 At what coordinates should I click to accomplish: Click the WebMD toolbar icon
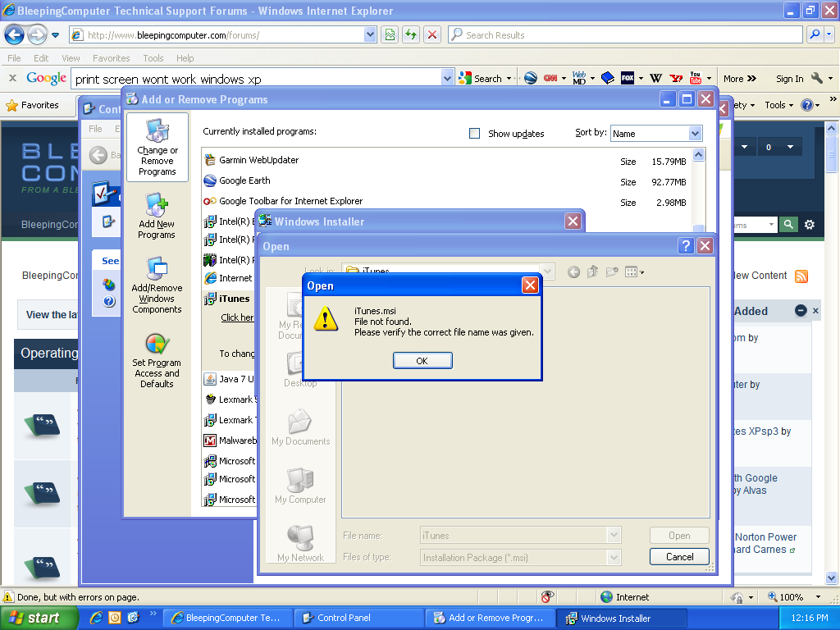point(579,78)
